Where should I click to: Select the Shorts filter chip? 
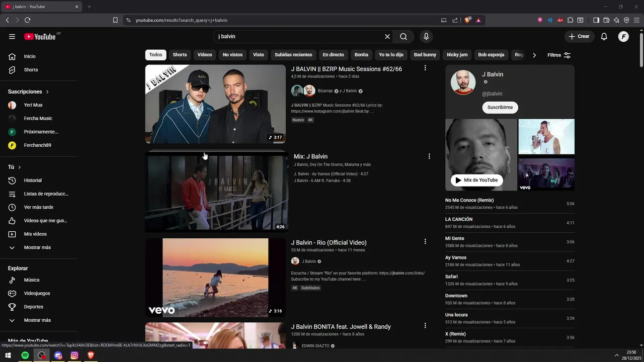[x=180, y=55]
